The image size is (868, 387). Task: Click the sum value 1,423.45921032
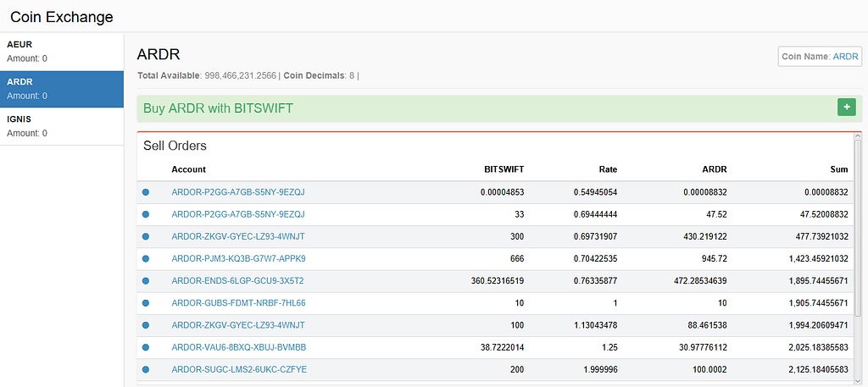coord(821,258)
